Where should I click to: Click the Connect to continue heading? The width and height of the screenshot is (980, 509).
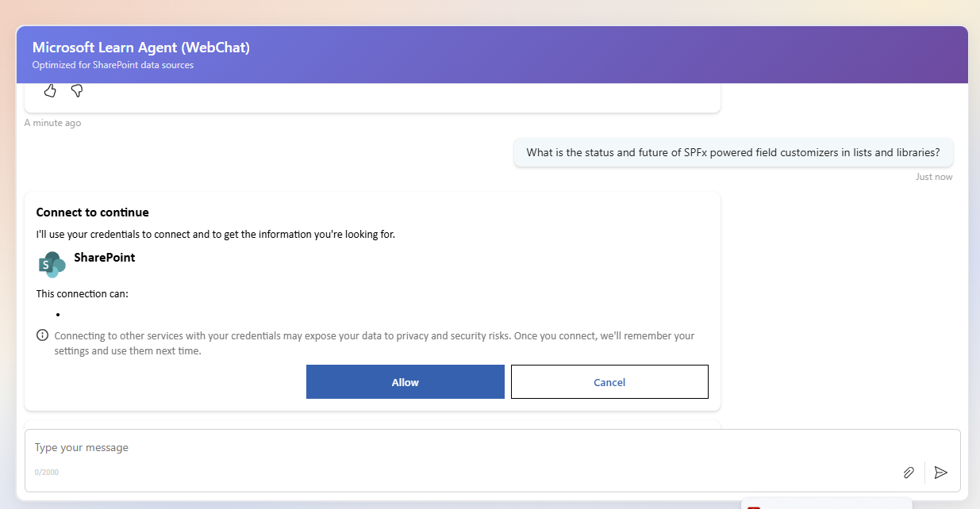point(92,212)
